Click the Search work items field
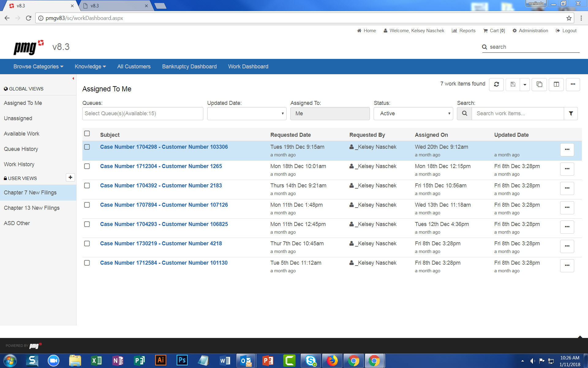 click(x=517, y=113)
